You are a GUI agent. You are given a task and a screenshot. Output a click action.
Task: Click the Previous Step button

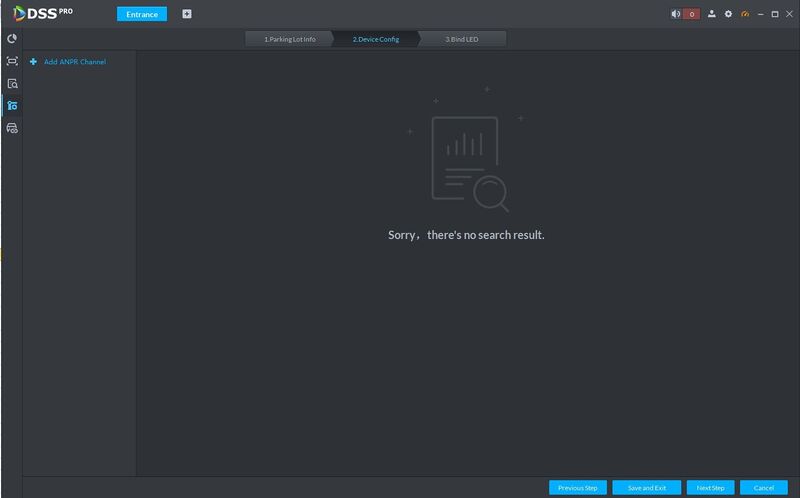click(x=578, y=488)
